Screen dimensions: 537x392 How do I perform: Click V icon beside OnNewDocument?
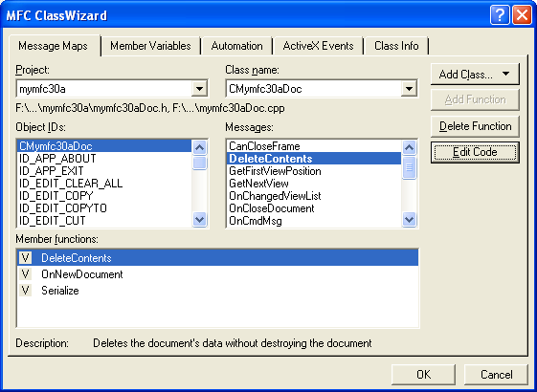click(x=25, y=274)
